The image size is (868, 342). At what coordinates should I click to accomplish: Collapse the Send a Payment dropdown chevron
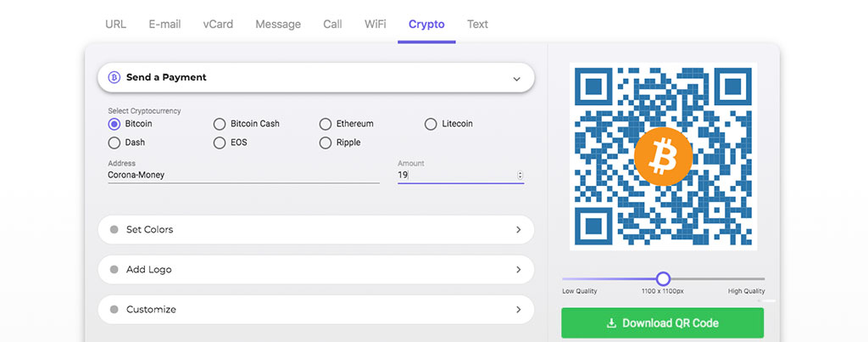pos(516,79)
